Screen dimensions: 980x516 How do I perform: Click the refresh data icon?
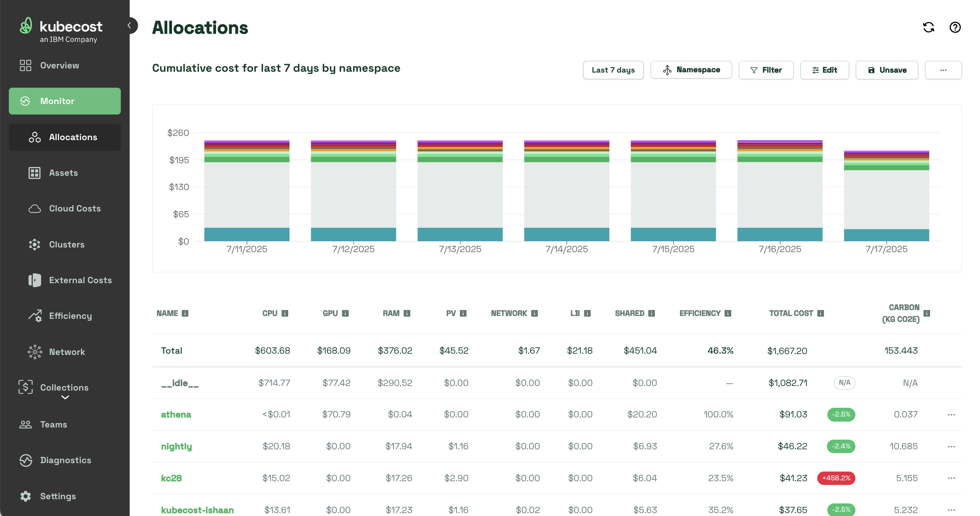pyautogui.click(x=928, y=28)
